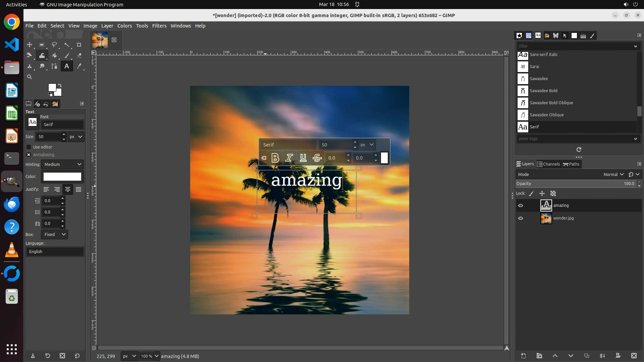Click the Bold button in text overlay
The image size is (644, 362).
point(275,158)
